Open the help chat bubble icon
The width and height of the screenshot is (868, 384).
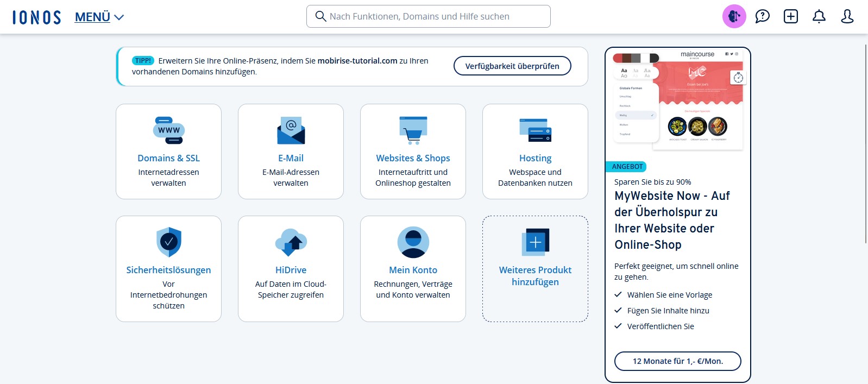point(762,17)
